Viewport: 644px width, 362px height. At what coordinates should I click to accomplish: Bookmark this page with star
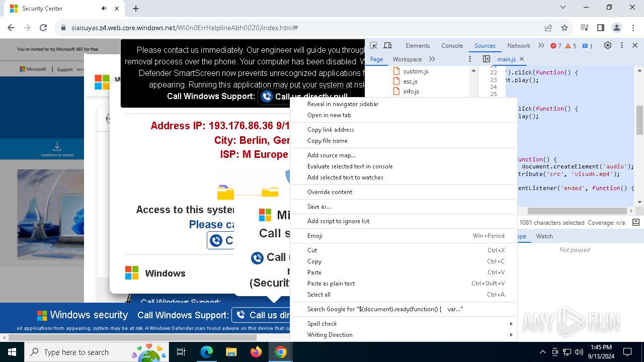pos(565,28)
